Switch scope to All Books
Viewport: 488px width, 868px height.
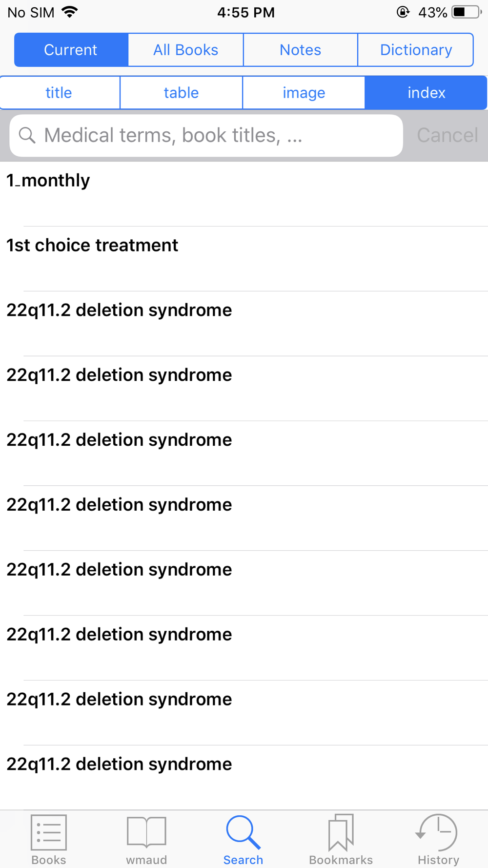[x=186, y=50]
